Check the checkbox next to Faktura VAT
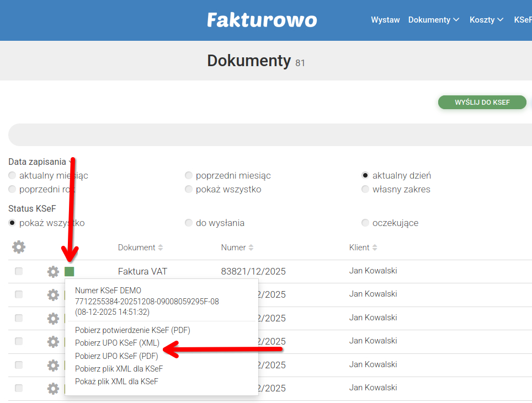 click(x=18, y=271)
